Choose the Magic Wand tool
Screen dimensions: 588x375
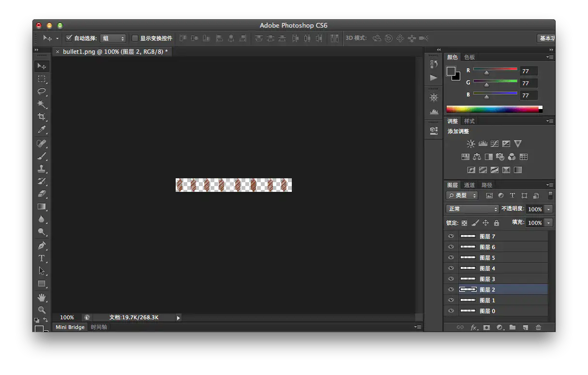(x=42, y=104)
